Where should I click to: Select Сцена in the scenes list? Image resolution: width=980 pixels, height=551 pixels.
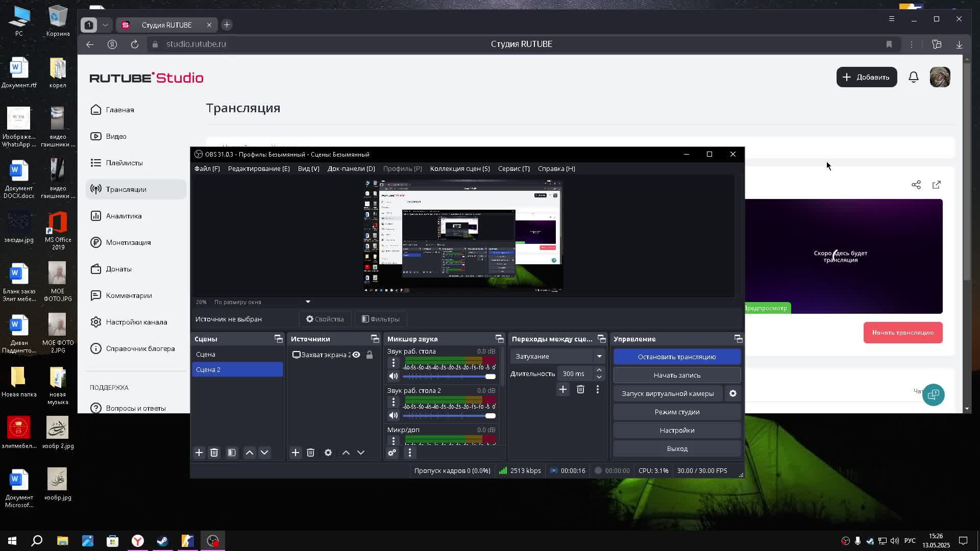click(237, 354)
